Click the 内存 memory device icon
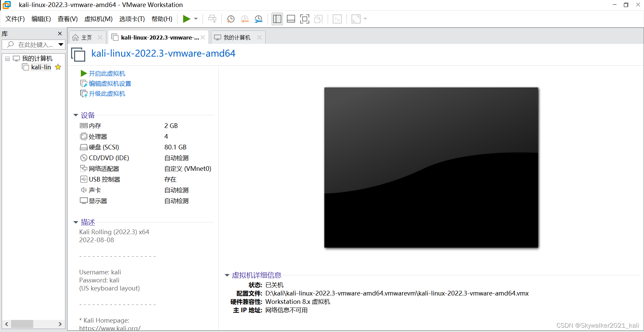The height and width of the screenshot is (332, 644). (84, 126)
